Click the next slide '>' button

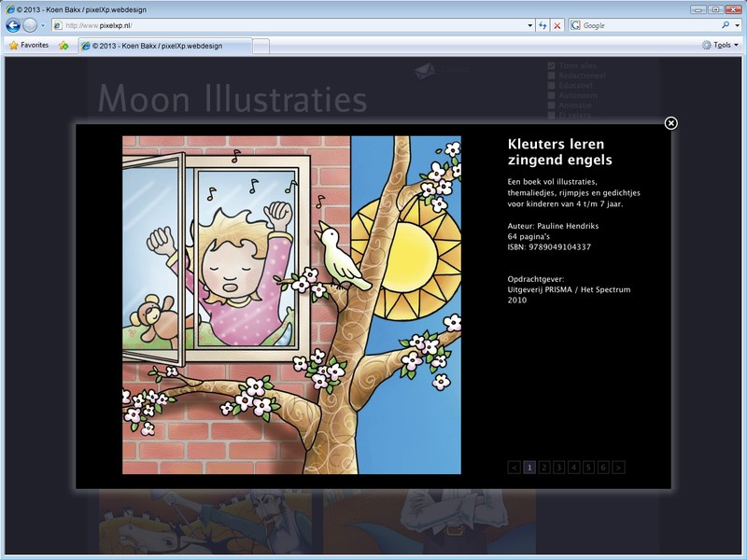pyautogui.click(x=618, y=468)
